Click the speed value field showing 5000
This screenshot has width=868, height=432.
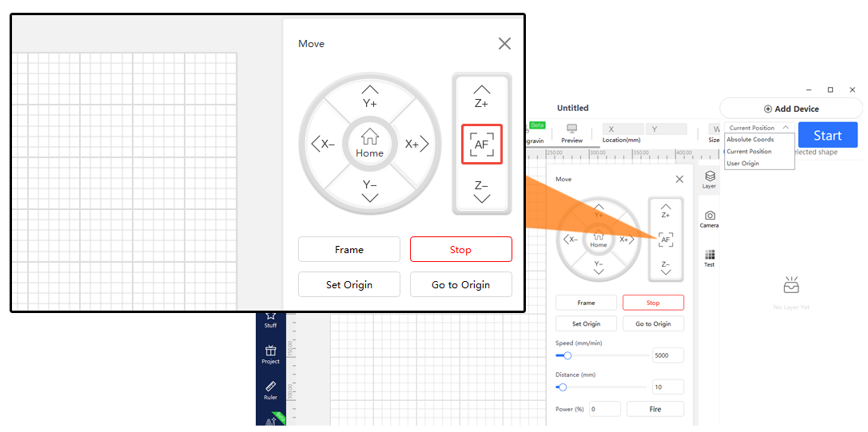click(x=668, y=355)
